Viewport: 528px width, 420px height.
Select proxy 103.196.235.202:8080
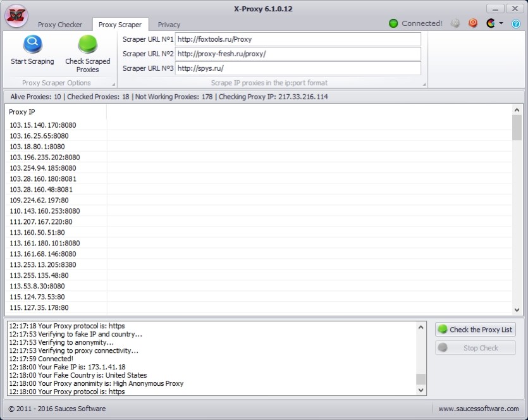[x=45, y=157]
